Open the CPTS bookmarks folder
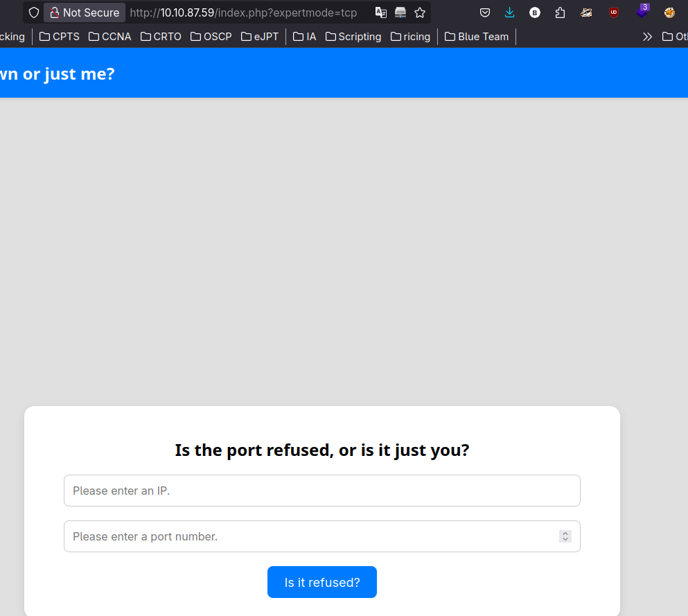This screenshot has height=616, width=688. (59, 37)
